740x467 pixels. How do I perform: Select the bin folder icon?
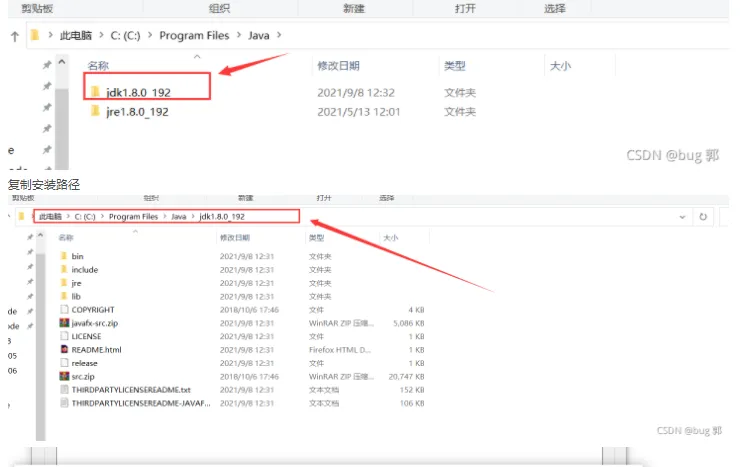tap(64, 256)
